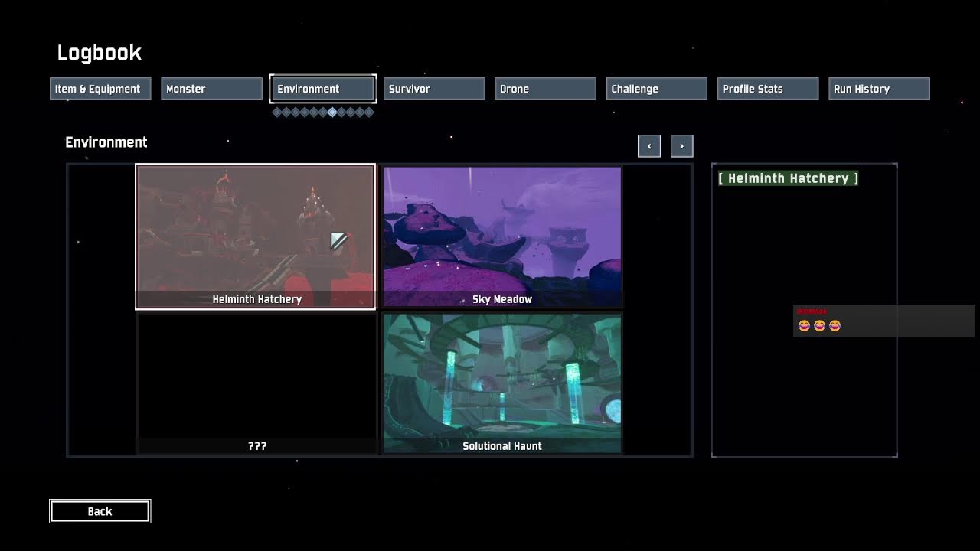The height and width of the screenshot is (551, 980).
Task: Switch to the Drone tab
Action: 545,89
